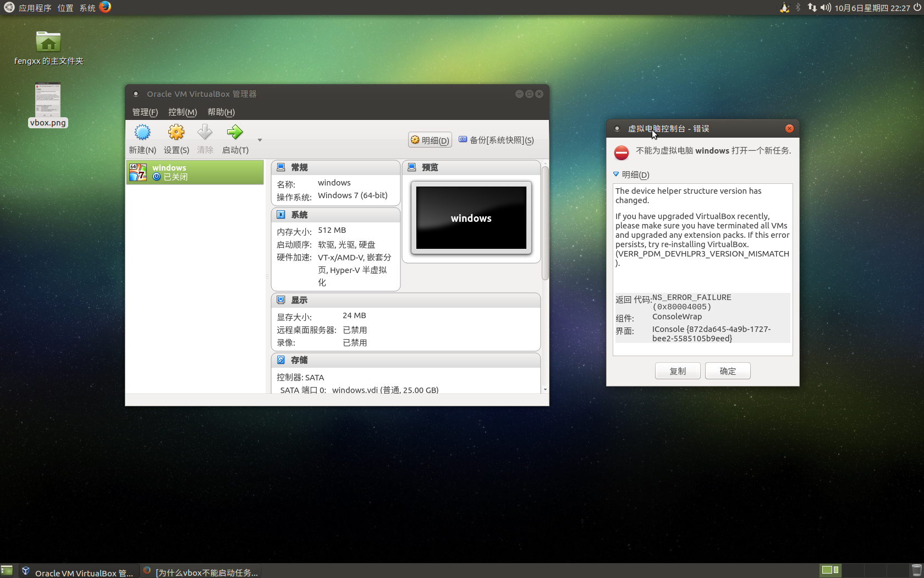This screenshot has width=924, height=578.
Task: Switch to Details view (明细) button
Action: coord(430,140)
